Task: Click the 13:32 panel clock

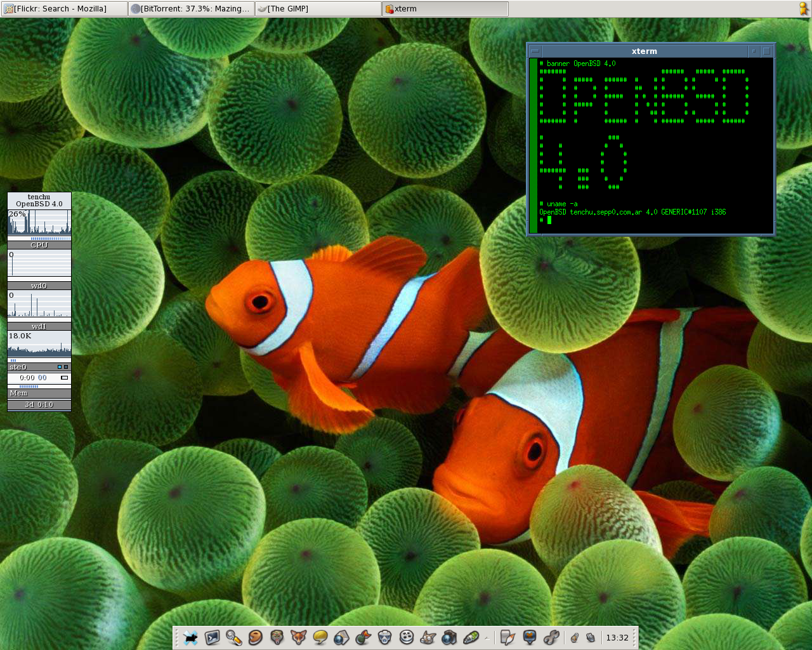Action: tap(617, 637)
